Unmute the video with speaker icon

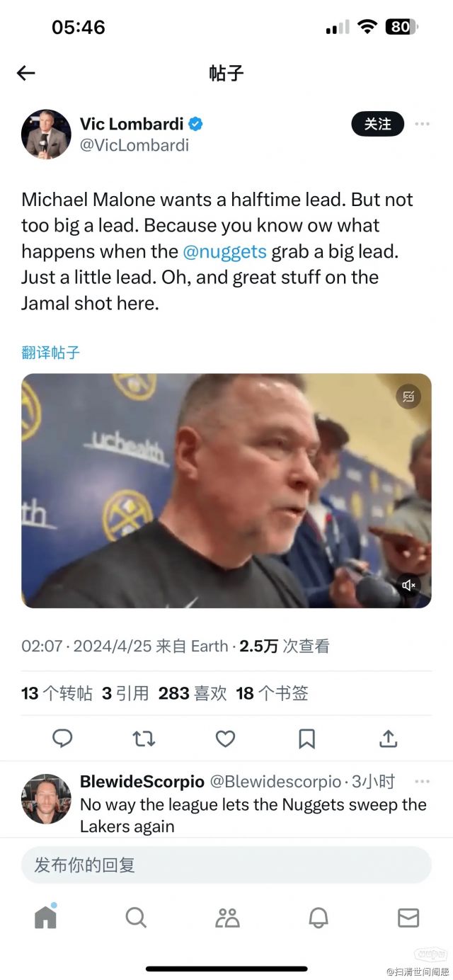point(408,585)
